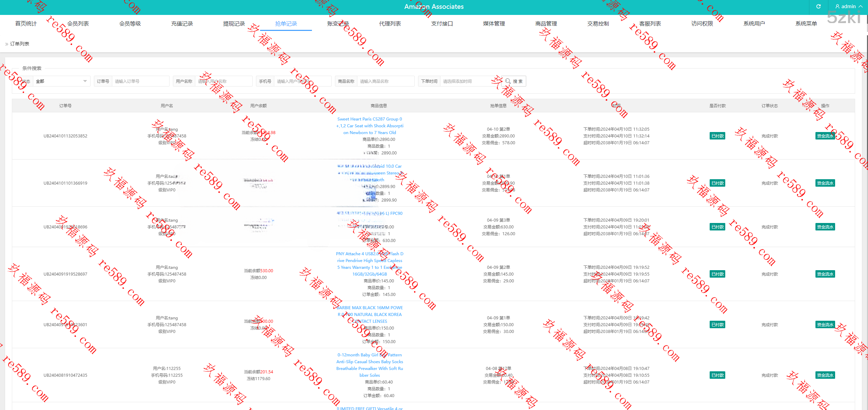Click 资金流水 button for order UB2404101132053852
The height and width of the screenshot is (410, 868).
coord(825,136)
